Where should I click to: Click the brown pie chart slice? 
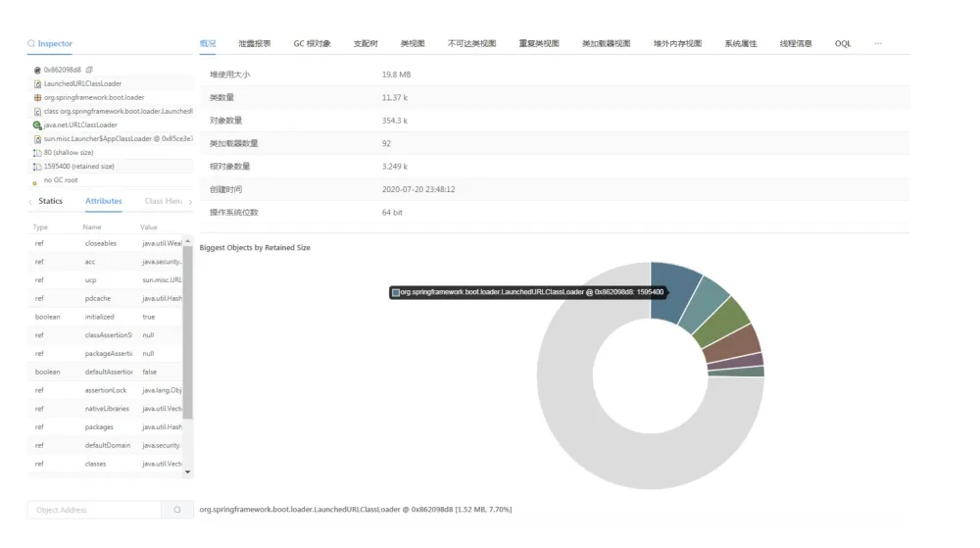(x=734, y=345)
